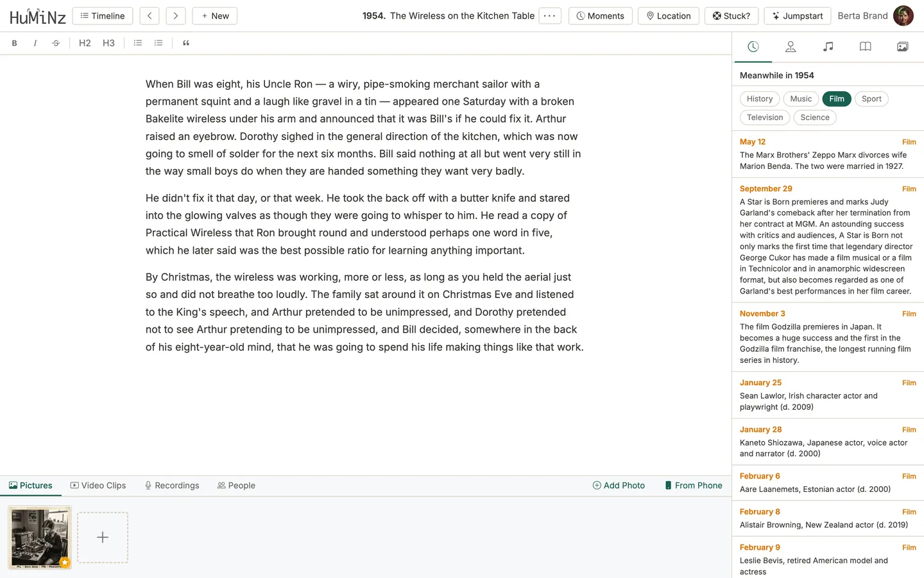Insert a block quote
The height and width of the screenshot is (578, 924).
186,43
